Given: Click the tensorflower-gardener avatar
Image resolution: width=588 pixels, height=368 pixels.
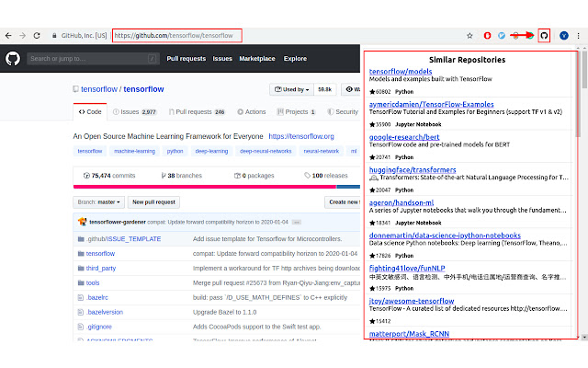Looking at the screenshot, I should pyautogui.click(x=82, y=222).
